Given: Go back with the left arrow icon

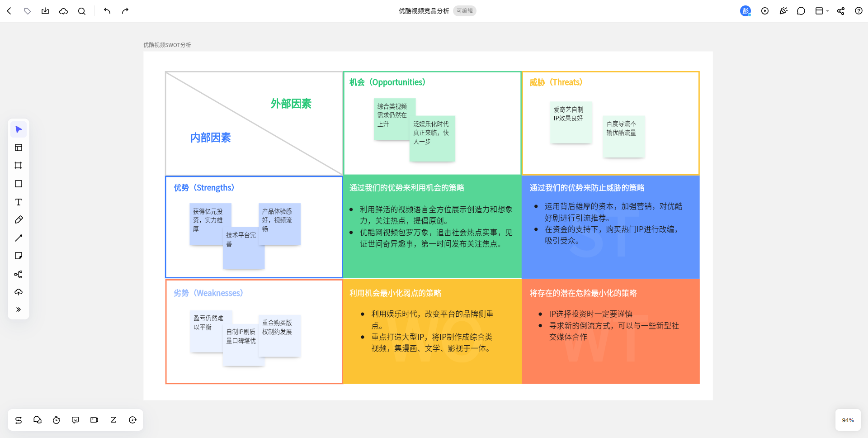Looking at the screenshot, I should point(9,11).
